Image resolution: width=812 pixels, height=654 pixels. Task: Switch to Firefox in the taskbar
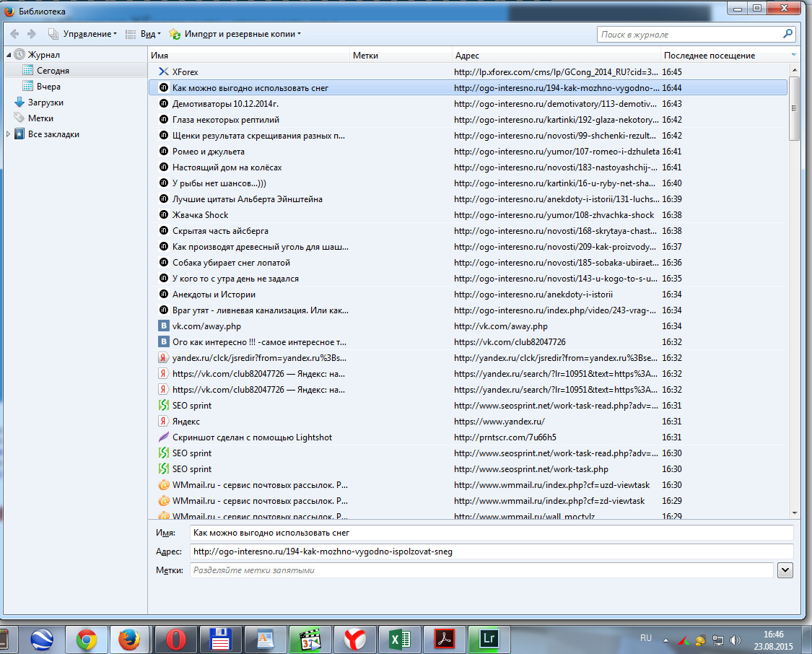pyautogui.click(x=129, y=640)
